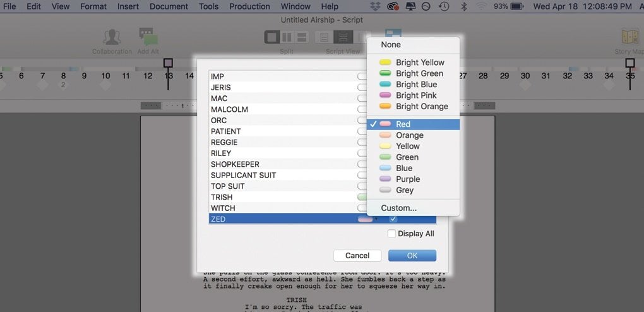Screen dimensions: 644x312
Task: Open the Collaboration tool icon
Action: pos(112,38)
